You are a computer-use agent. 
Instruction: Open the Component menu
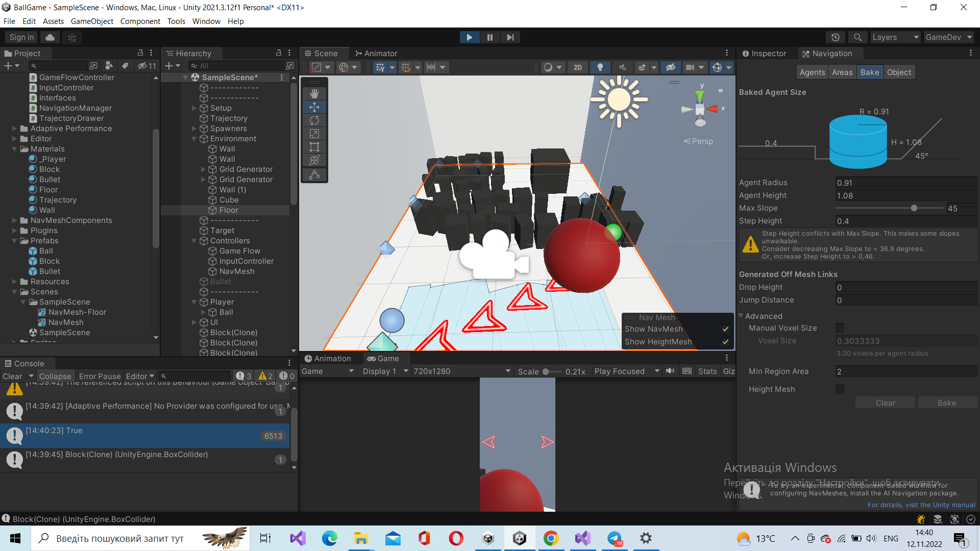(140, 21)
